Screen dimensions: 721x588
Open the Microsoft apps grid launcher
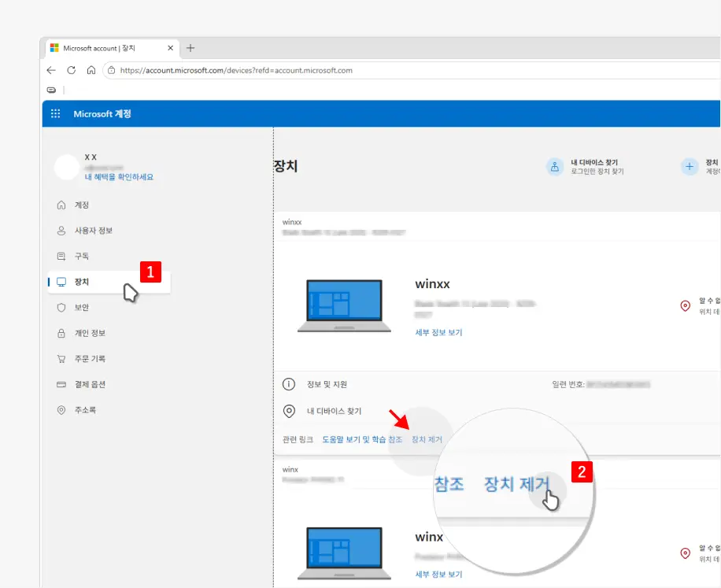tap(56, 113)
